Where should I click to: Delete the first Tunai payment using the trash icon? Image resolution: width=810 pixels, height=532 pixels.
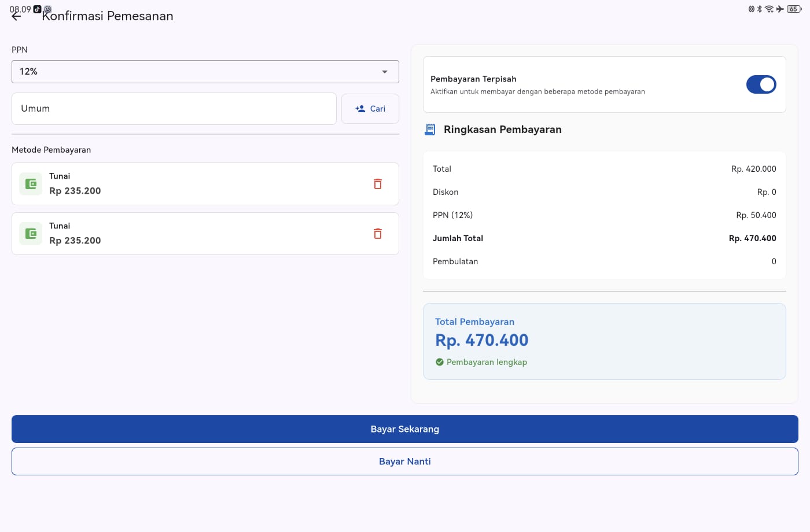tap(378, 183)
